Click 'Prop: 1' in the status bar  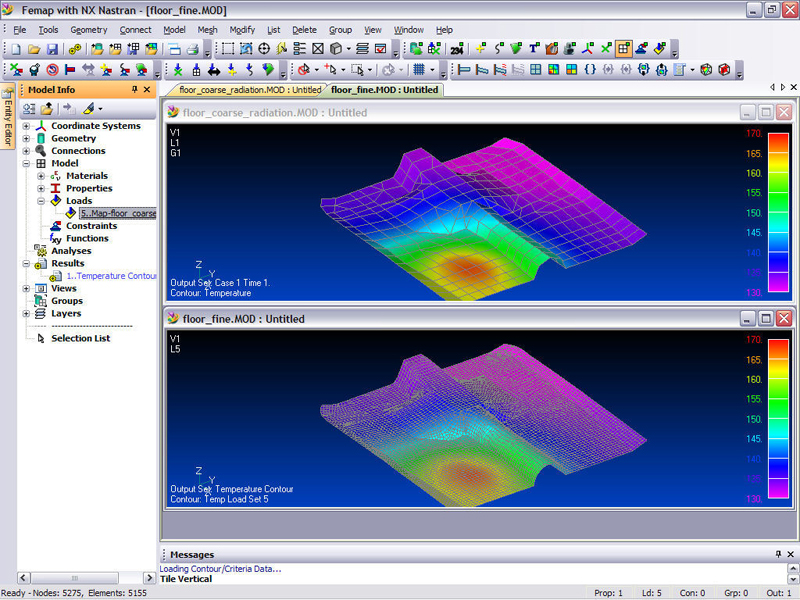coord(608,593)
